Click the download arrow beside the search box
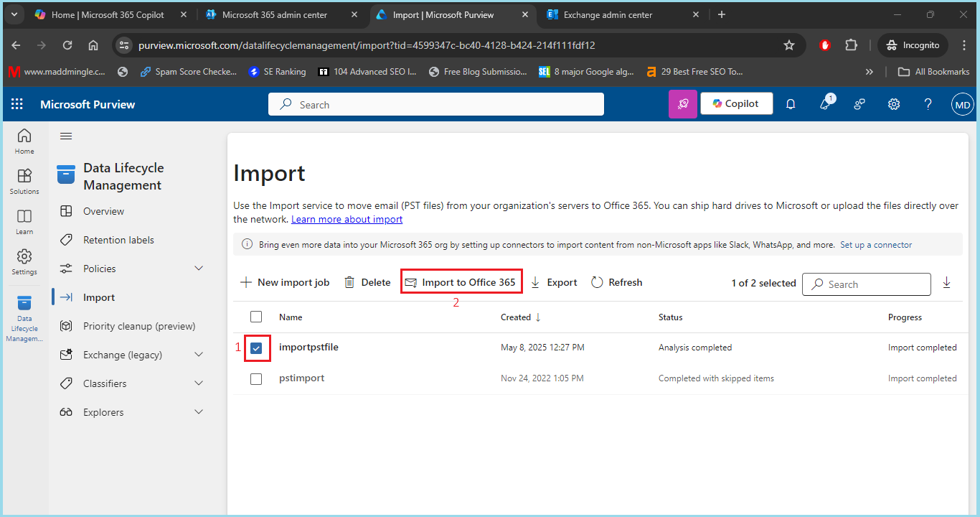Image resolution: width=980 pixels, height=517 pixels. click(x=946, y=283)
